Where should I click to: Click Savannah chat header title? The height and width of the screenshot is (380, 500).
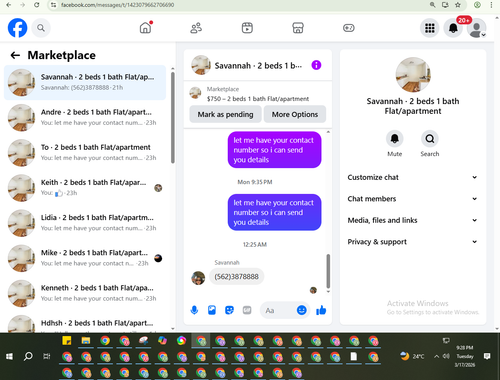258,66
